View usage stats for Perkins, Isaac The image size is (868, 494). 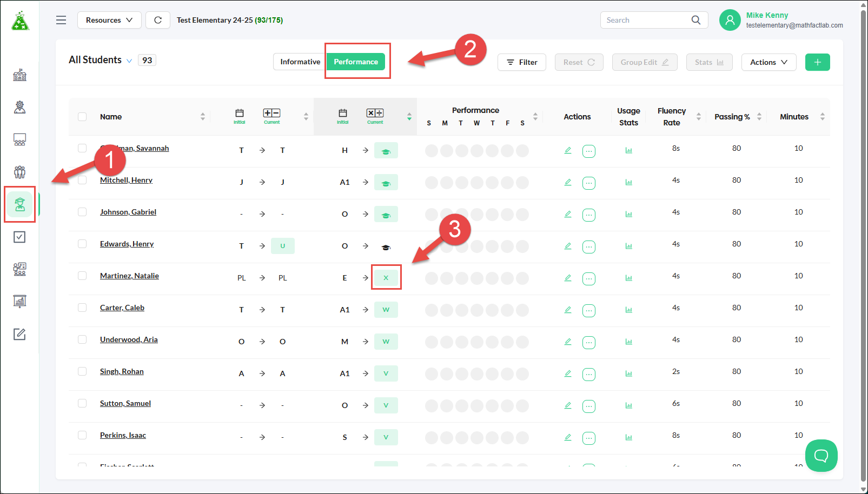click(x=629, y=438)
